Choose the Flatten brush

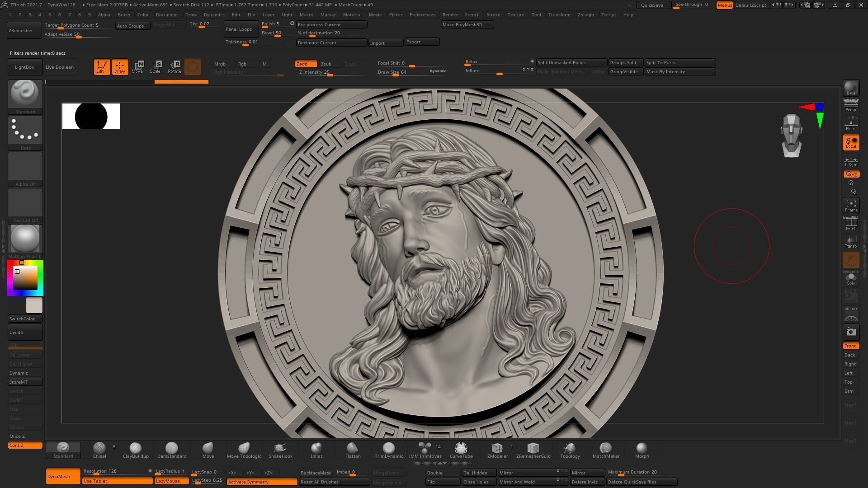(353, 450)
